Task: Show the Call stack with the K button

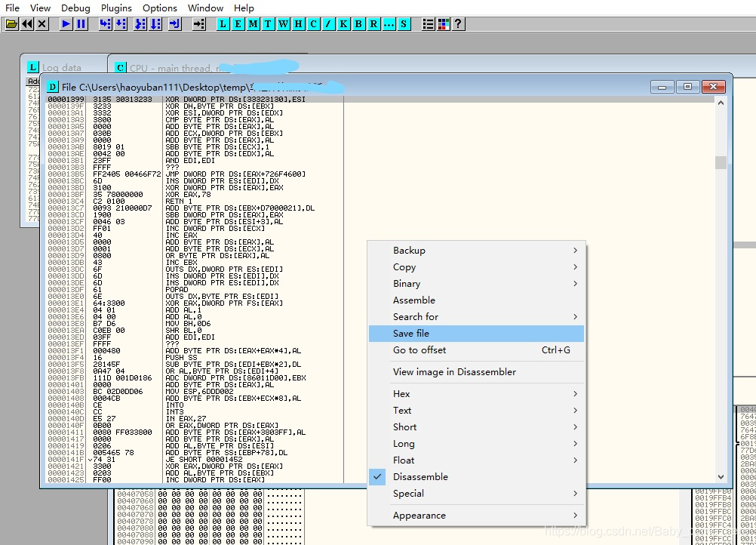Action: pyautogui.click(x=344, y=23)
